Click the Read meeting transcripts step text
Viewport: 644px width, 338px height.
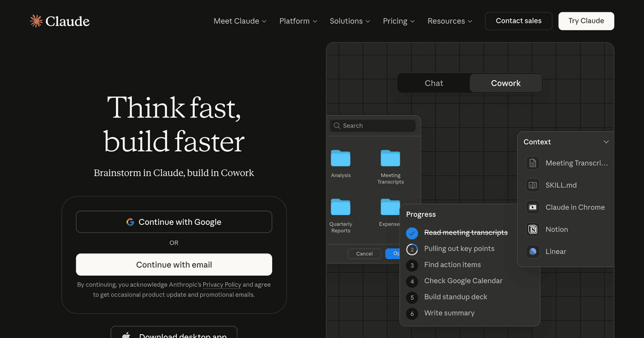[x=466, y=232]
